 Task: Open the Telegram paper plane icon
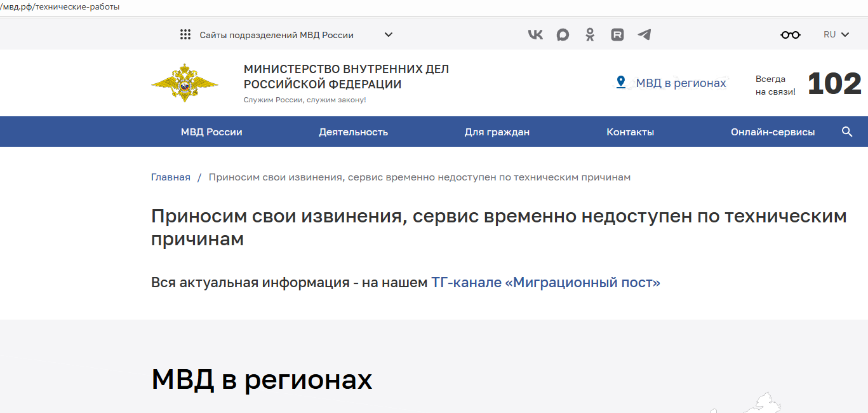point(644,35)
